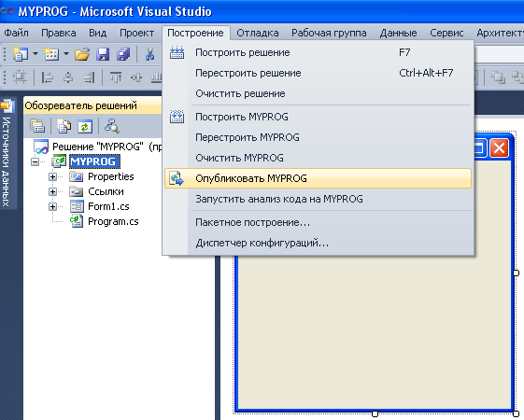Click the Save floppy disk icon
Viewport: 524px width, 420px height.
(x=103, y=54)
